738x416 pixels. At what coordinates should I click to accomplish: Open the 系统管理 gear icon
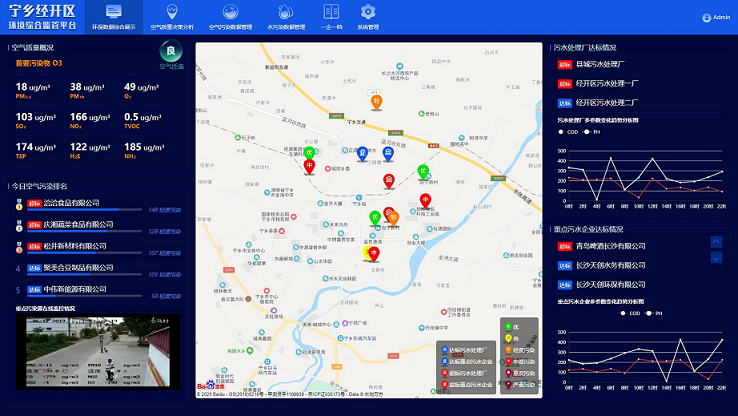pos(368,13)
